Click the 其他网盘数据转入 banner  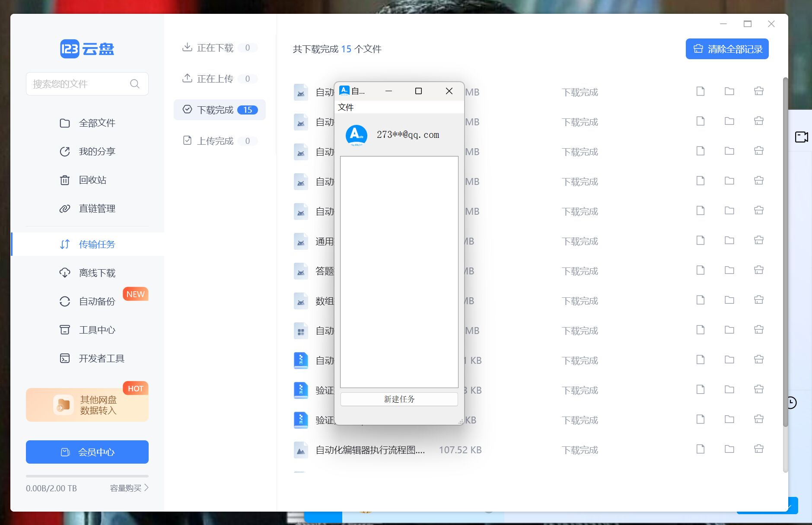point(87,404)
